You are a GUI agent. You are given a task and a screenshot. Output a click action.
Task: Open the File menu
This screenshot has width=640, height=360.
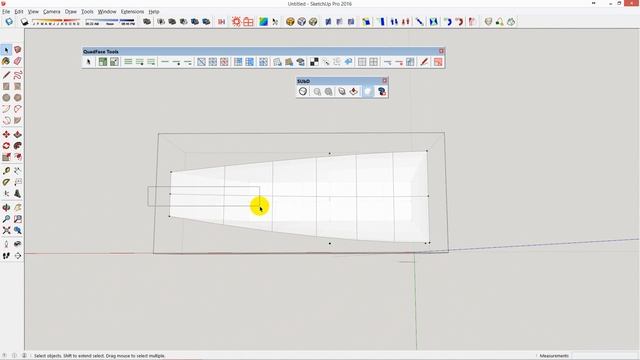click(x=6, y=11)
